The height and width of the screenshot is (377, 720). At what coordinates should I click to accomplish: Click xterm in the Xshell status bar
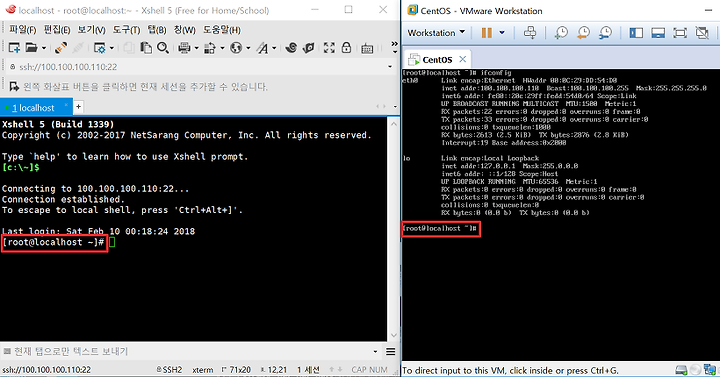202,370
